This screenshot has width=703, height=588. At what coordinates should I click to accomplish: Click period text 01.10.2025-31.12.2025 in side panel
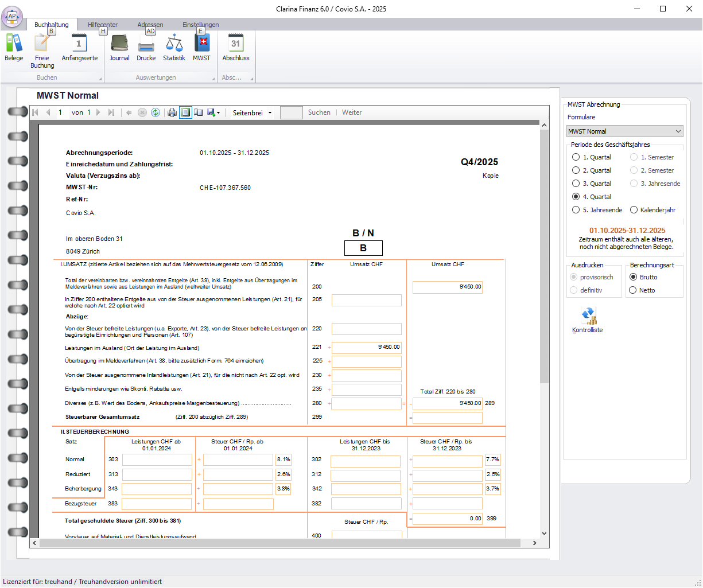627,230
